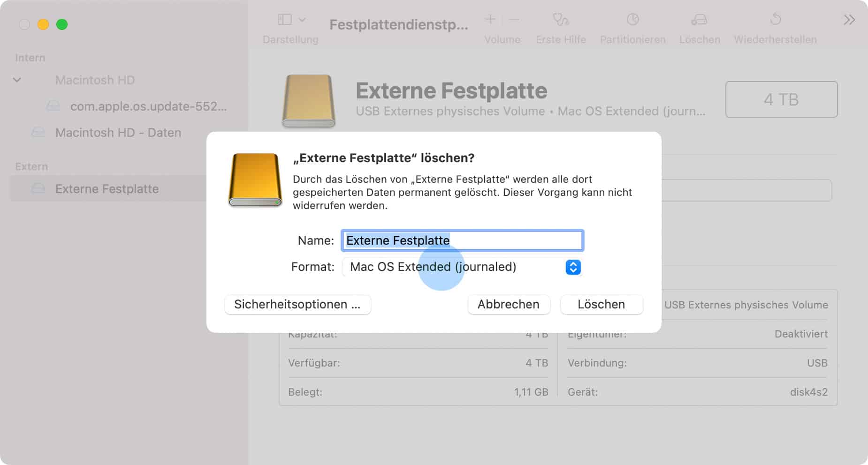This screenshot has width=868, height=465.
Task: Click the Extern sidebar section header
Action: pyautogui.click(x=31, y=166)
